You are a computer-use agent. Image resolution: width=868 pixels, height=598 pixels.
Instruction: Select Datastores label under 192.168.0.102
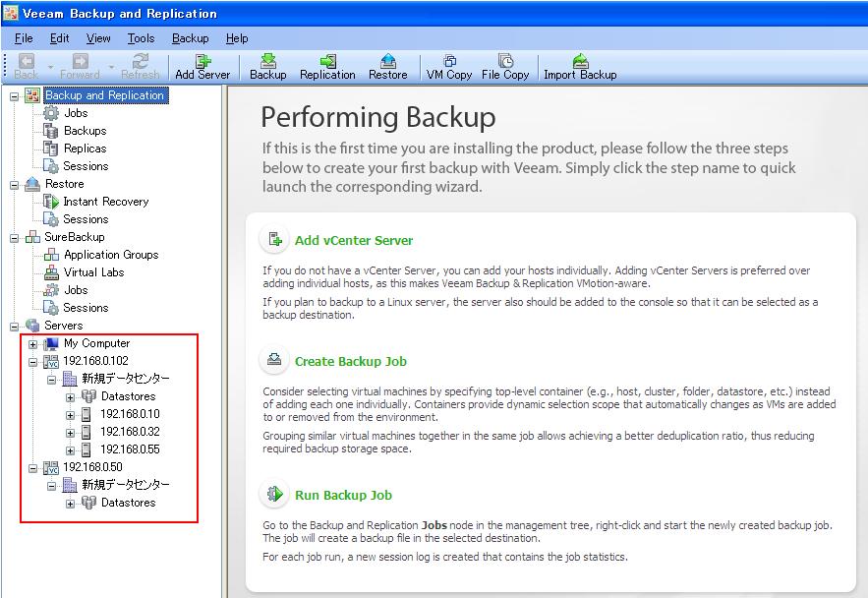[129, 396]
